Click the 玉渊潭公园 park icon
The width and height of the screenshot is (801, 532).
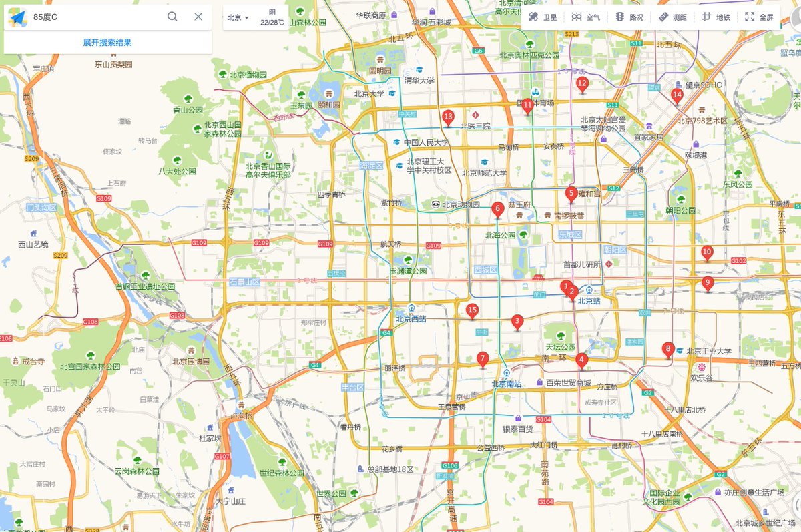[407, 260]
